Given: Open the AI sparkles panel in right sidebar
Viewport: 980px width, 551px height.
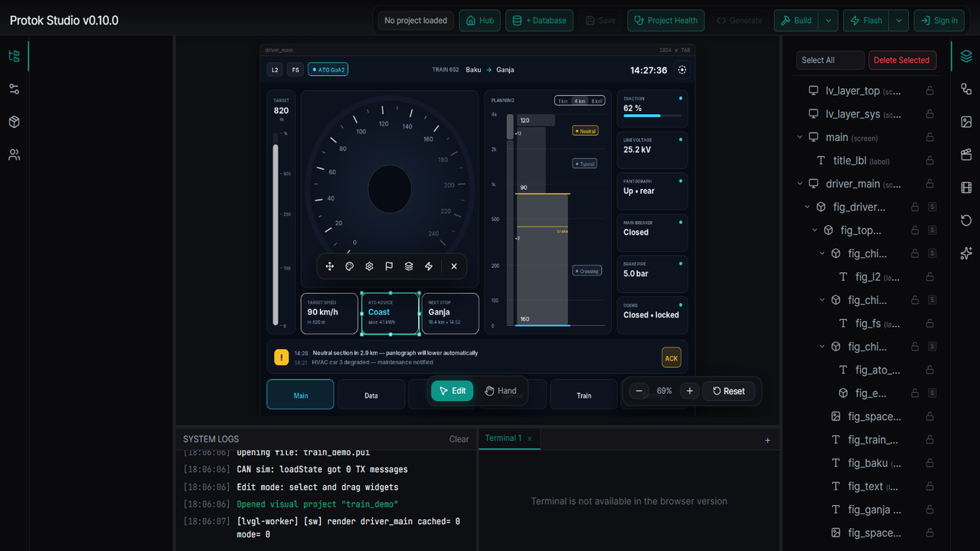Looking at the screenshot, I should coord(966,253).
